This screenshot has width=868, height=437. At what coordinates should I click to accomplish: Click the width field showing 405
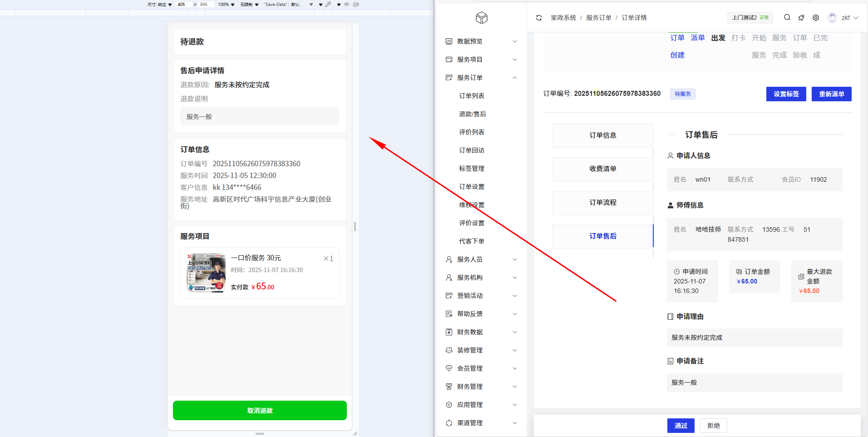183,5
